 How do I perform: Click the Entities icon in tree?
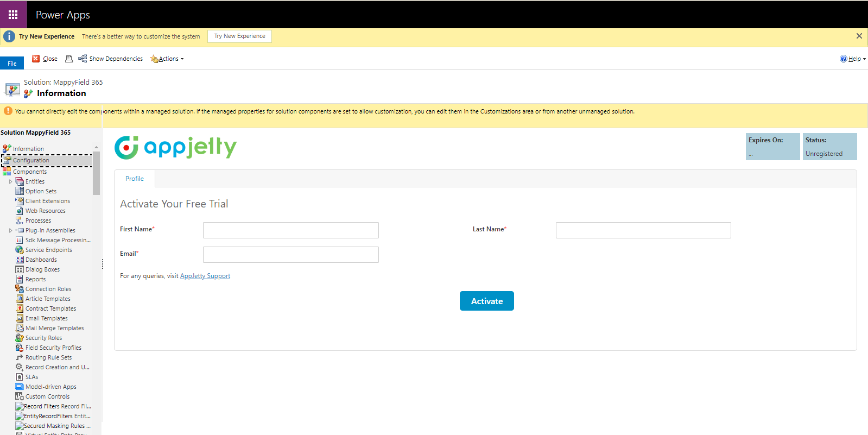(x=20, y=181)
